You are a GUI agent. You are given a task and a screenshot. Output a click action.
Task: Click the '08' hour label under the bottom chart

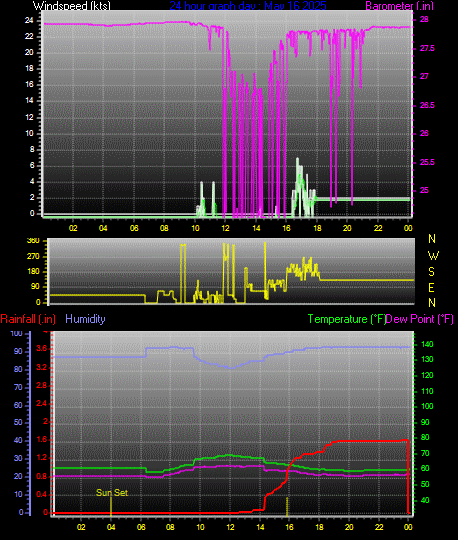coord(170,527)
